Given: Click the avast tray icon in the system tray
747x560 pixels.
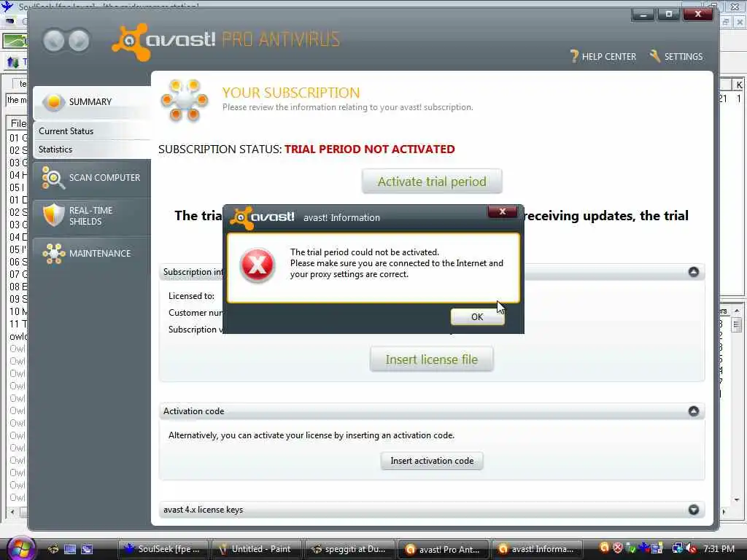Looking at the screenshot, I should click(x=604, y=548).
